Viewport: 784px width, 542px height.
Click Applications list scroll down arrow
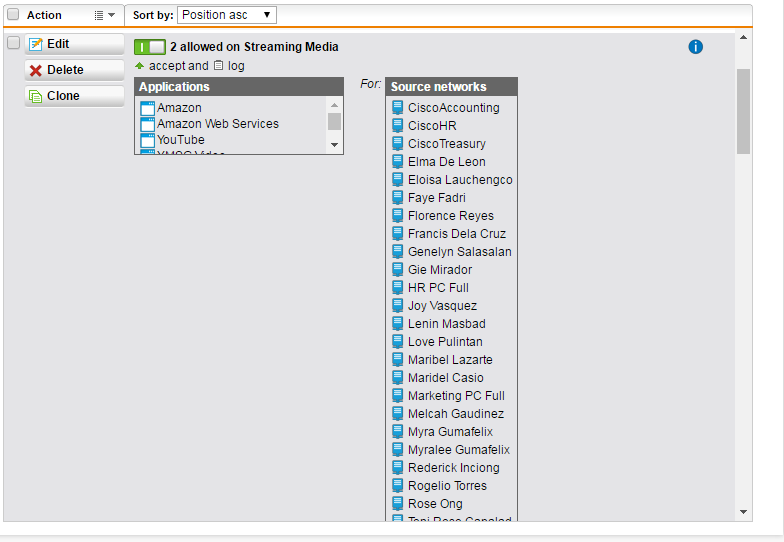pos(334,145)
